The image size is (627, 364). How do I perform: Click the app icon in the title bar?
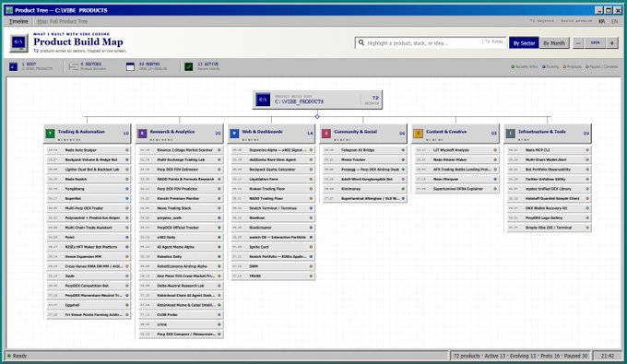point(9,10)
